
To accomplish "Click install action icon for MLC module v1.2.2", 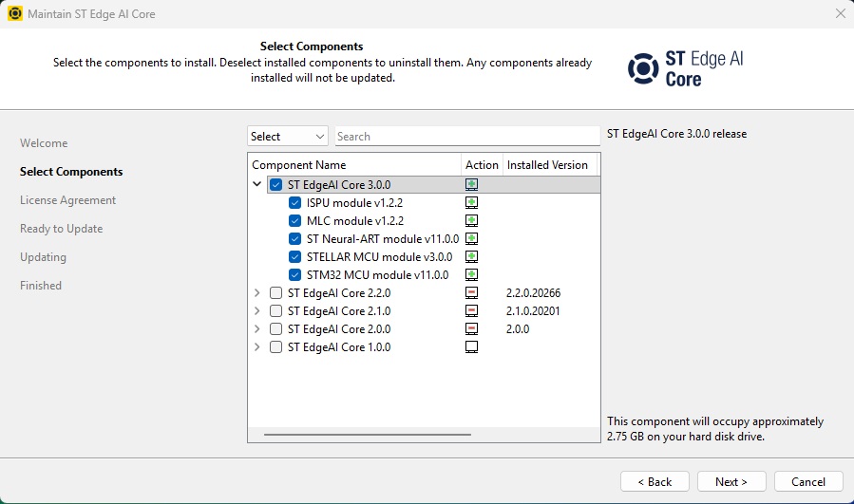I will tap(472, 220).
